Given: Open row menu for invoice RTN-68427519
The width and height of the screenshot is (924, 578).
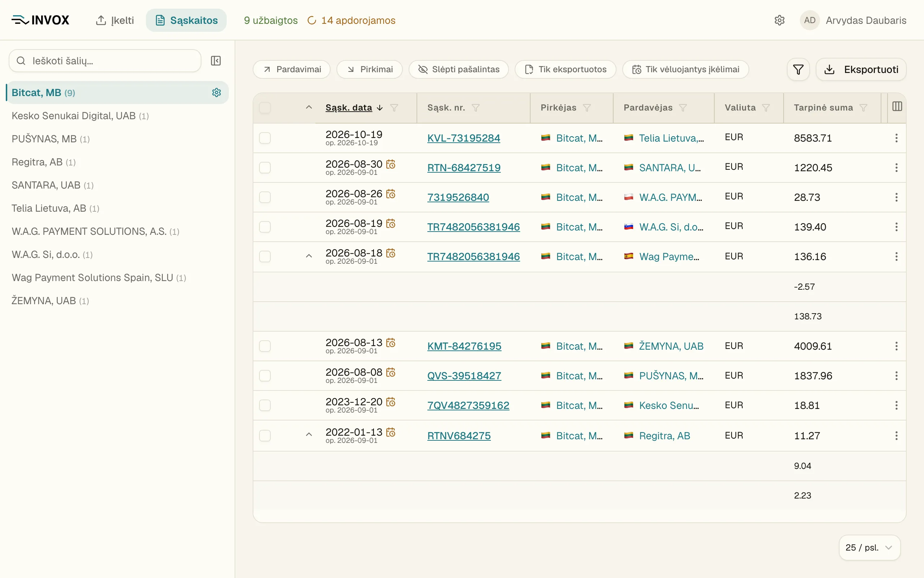Looking at the screenshot, I should [x=897, y=167].
